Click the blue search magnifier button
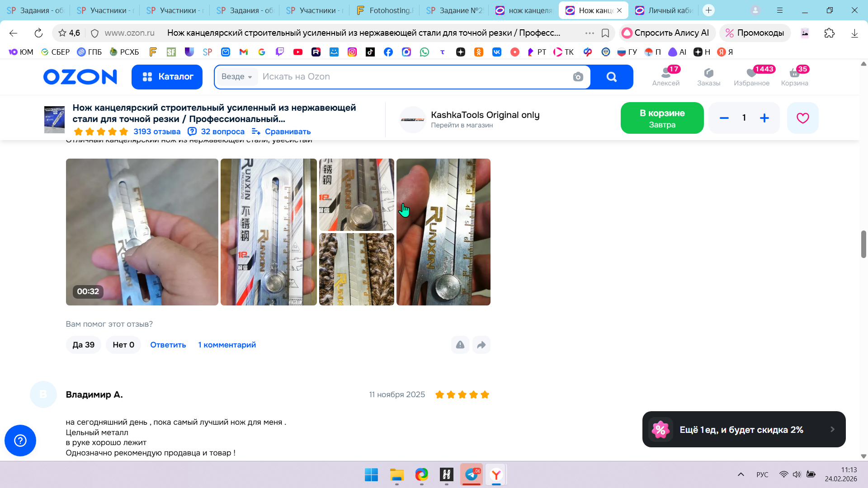This screenshot has height=488, width=868. 611,77
